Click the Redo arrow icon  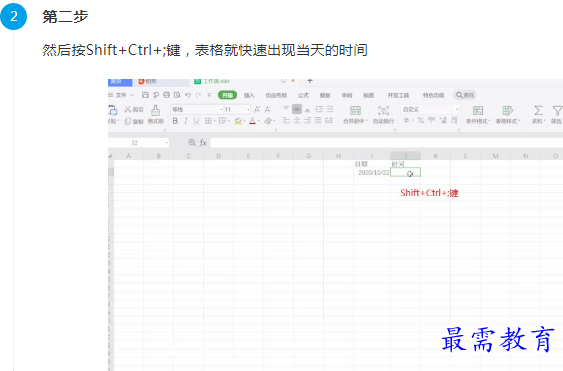point(198,95)
